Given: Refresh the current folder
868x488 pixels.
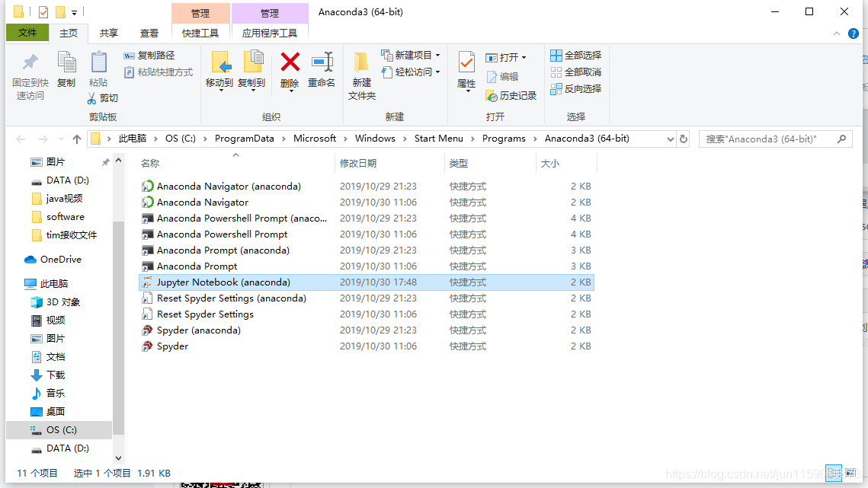Looking at the screenshot, I should click(x=684, y=139).
